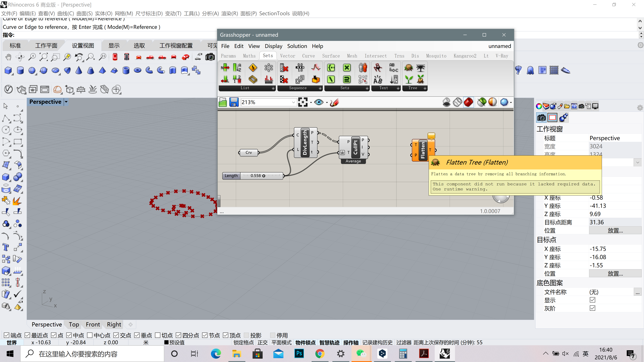This screenshot has height=362, width=644.
Task: Open the Perspective viewport title dropdown arrow
Action: point(66,102)
